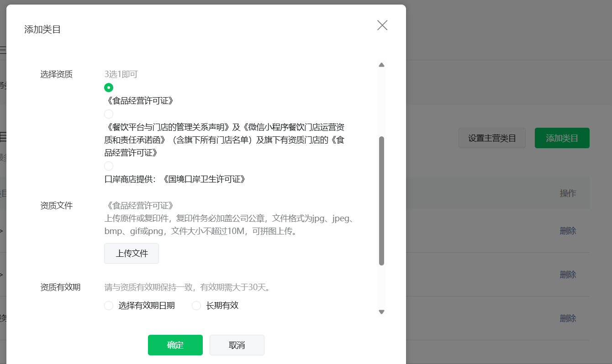Click the scroll-down arrow in the dialog

pos(381,312)
